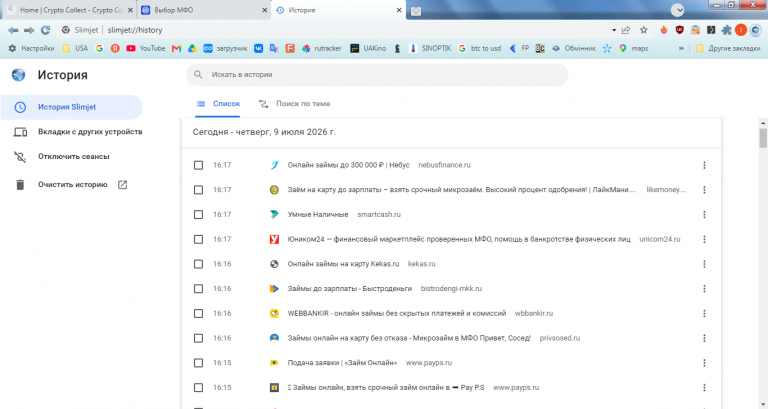This screenshot has height=409, width=768.
Task: Tick the Kekas.ru history entry checkbox
Action: pos(198,264)
